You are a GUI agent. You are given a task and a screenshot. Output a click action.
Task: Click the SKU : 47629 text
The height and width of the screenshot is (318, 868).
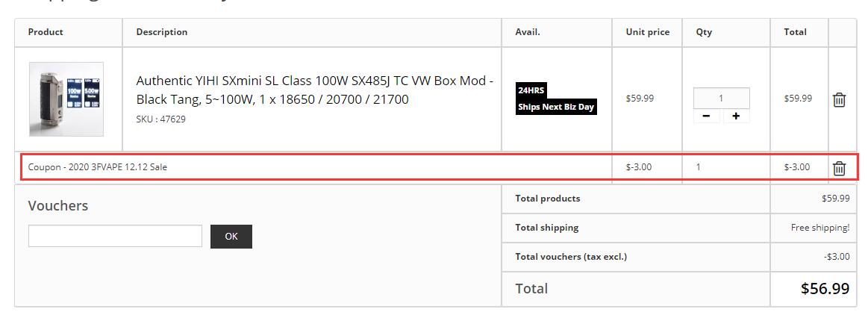pos(161,119)
